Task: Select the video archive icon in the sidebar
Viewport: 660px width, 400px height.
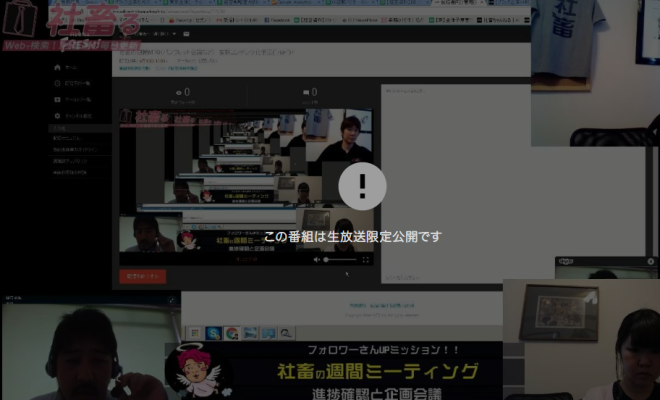Action: (56, 99)
